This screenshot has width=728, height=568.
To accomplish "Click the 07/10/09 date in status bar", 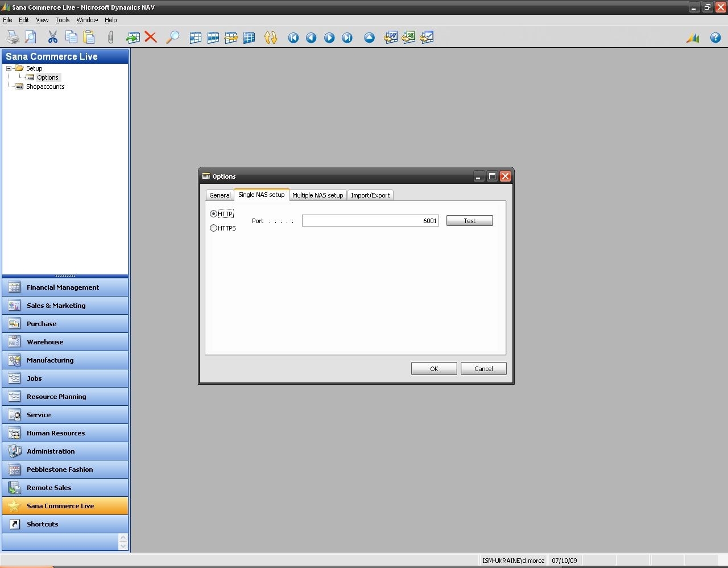I will (x=564, y=561).
